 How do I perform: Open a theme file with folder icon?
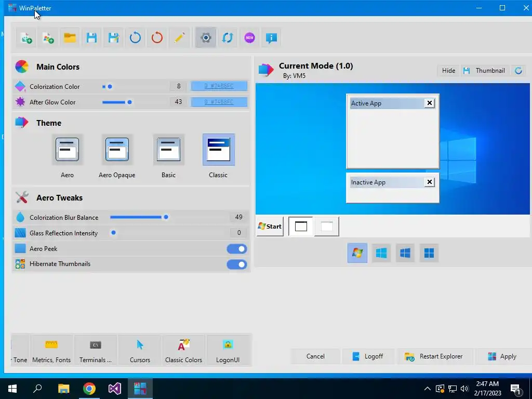[x=70, y=37]
